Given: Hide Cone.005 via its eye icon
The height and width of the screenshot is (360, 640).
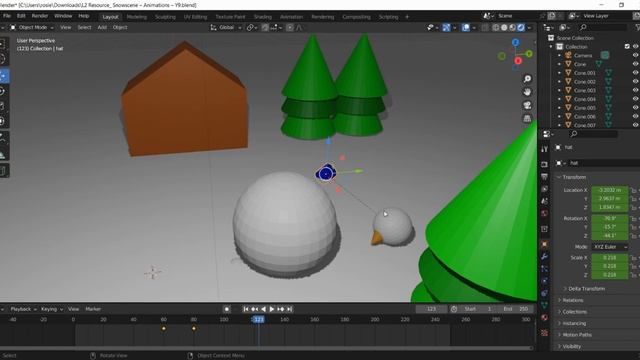Looking at the screenshot, I should point(635,108).
